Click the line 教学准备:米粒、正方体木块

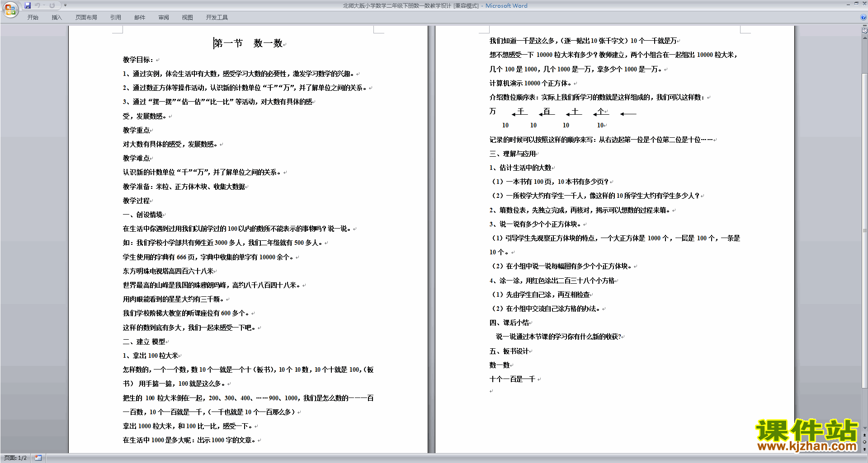coord(184,187)
